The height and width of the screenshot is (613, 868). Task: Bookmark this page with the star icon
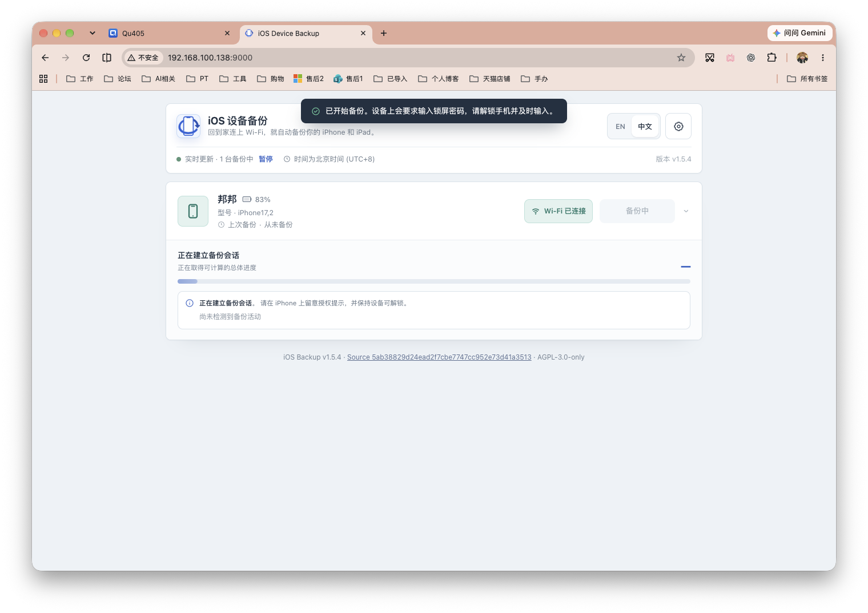[x=681, y=58]
